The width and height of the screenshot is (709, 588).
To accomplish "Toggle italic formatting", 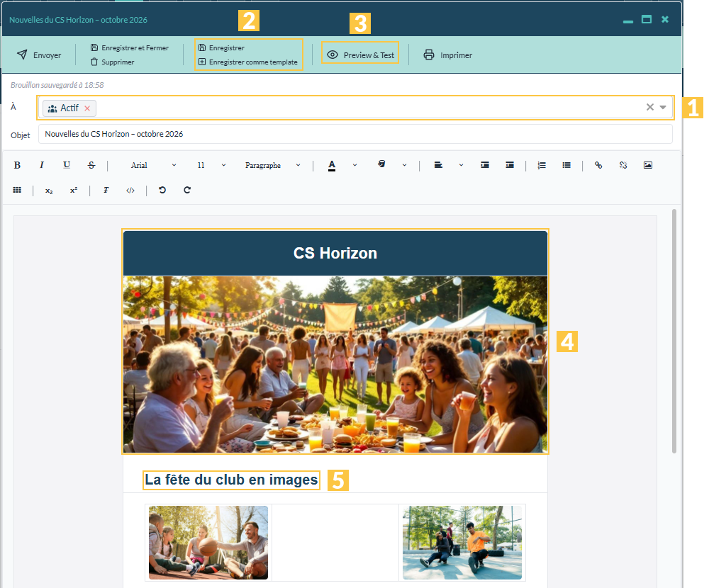I will pyautogui.click(x=42, y=165).
